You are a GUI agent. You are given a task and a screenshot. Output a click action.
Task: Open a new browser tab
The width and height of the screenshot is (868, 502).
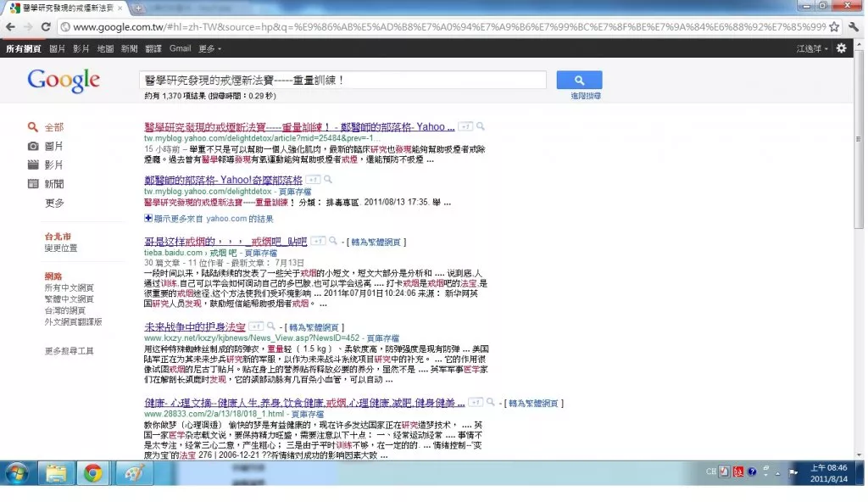(138, 8)
